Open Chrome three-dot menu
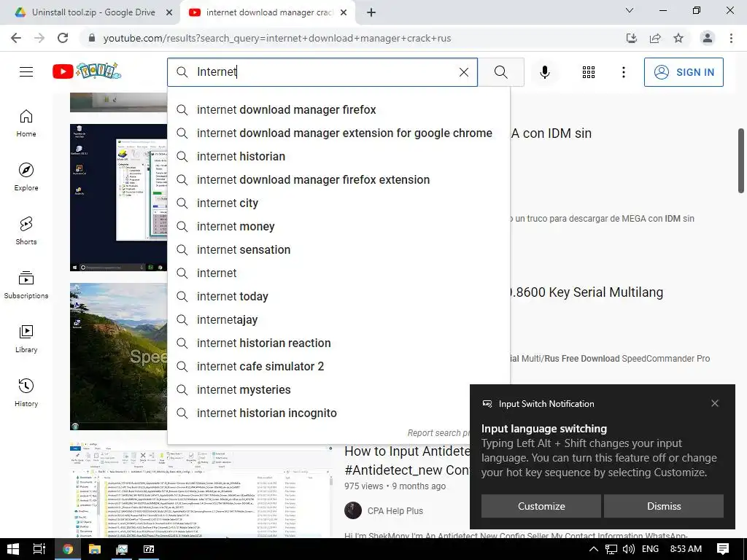747x560 pixels. tap(731, 38)
